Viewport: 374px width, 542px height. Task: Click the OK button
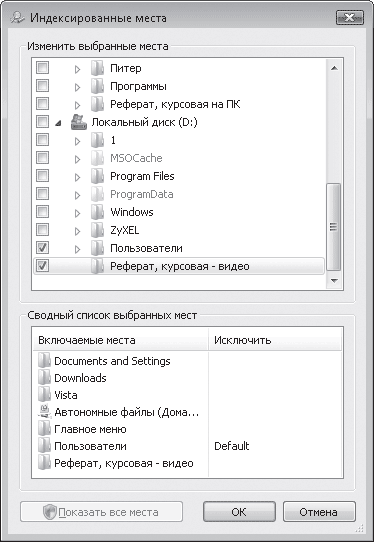coord(239,512)
